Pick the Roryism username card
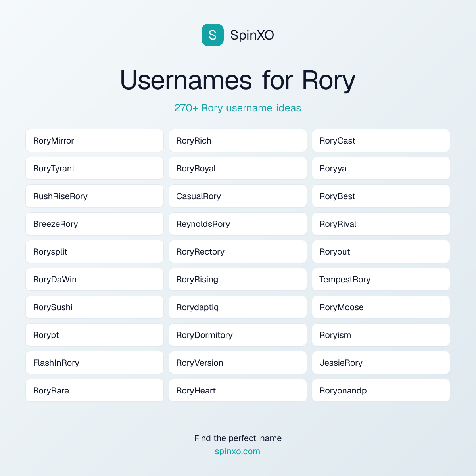This screenshot has width=476, height=476. tap(381, 335)
